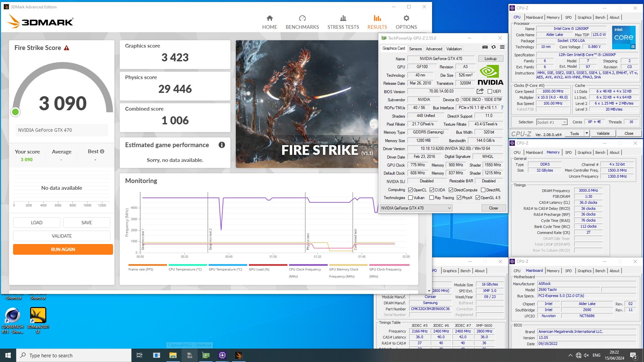Switch GPU-Z to Advanced tab
Viewport: 644px width, 362px height.
(x=434, y=49)
